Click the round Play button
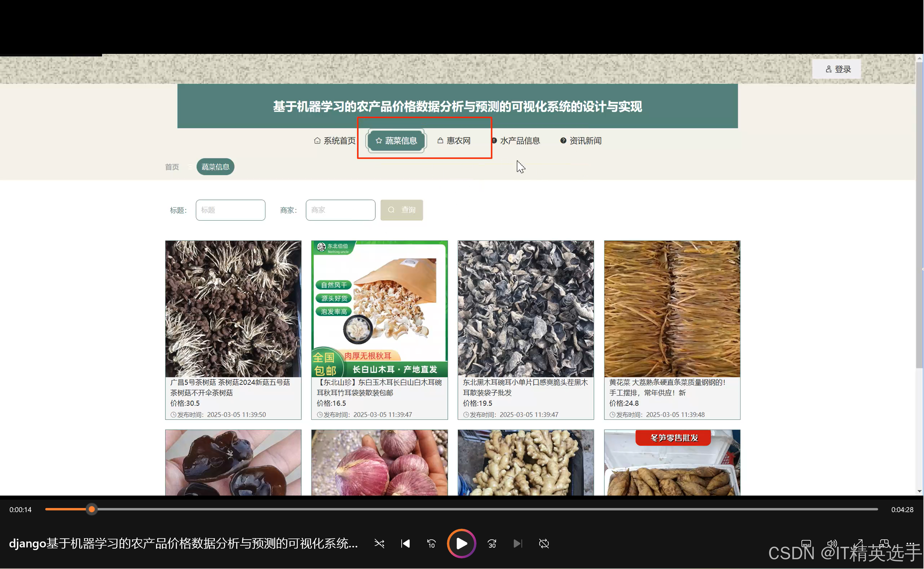924x569 pixels. [x=461, y=544]
